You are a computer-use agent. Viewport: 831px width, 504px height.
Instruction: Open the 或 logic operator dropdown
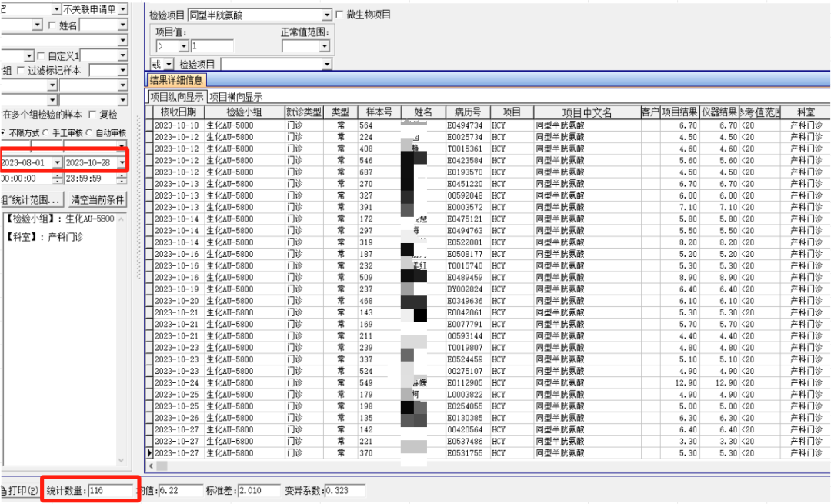[x=169, y=65]
